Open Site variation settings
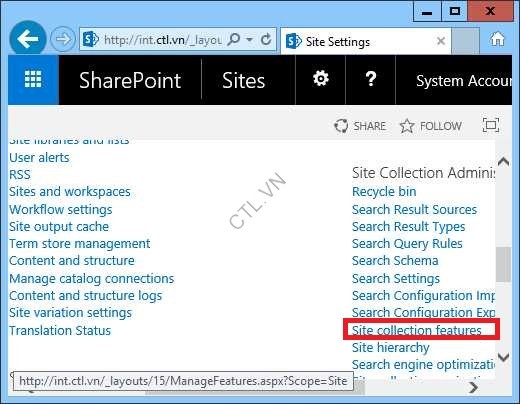This screenshot has width=520, height=404. (70, 313)
